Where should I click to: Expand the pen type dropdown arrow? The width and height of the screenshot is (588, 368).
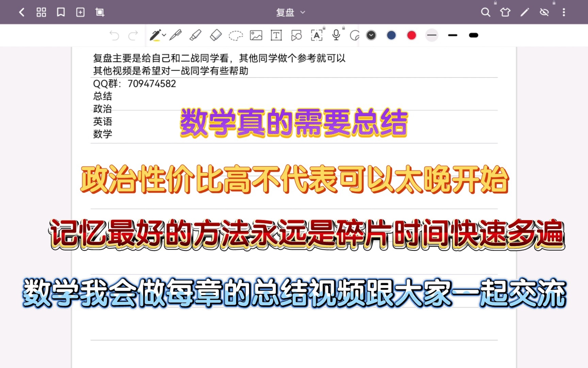(164, 35)
